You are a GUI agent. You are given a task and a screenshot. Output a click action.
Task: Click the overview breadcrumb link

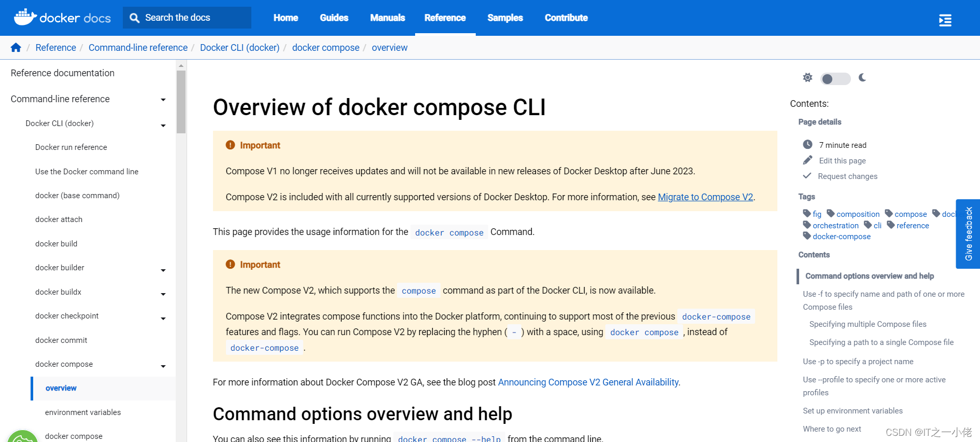pyautogui.click(x=389, y=48)
